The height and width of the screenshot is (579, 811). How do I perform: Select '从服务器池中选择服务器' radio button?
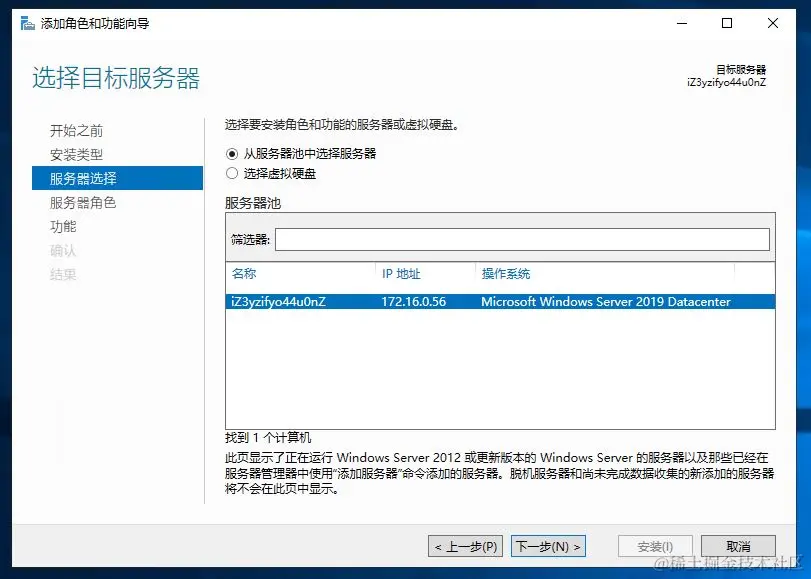click(x=232, y=154)
